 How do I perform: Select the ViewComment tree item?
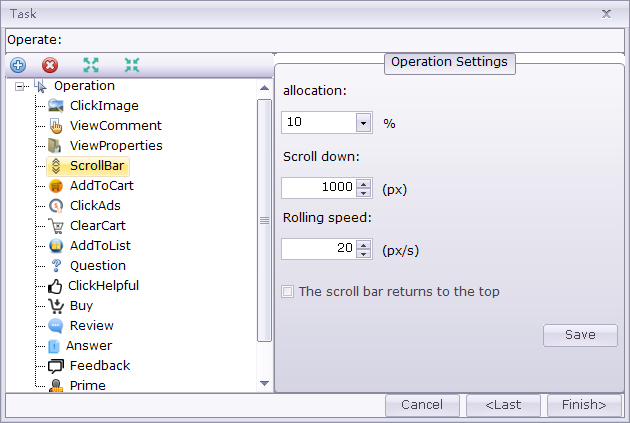coord(115,126)
